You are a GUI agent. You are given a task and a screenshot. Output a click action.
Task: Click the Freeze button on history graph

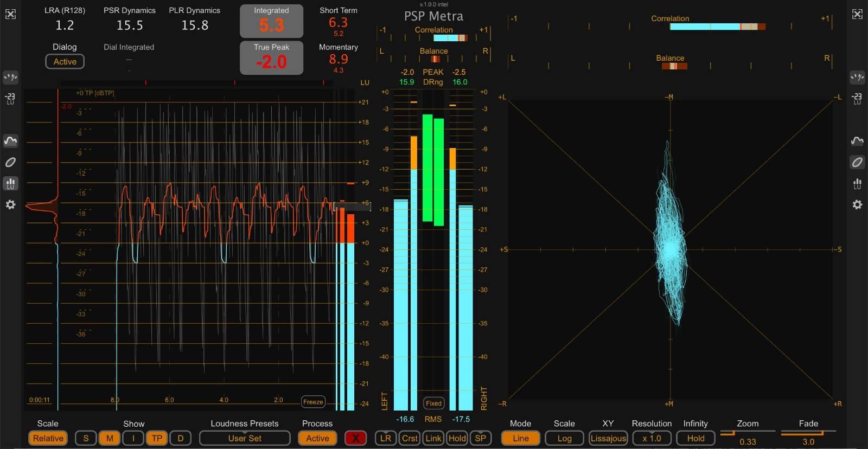pos(313,402)
